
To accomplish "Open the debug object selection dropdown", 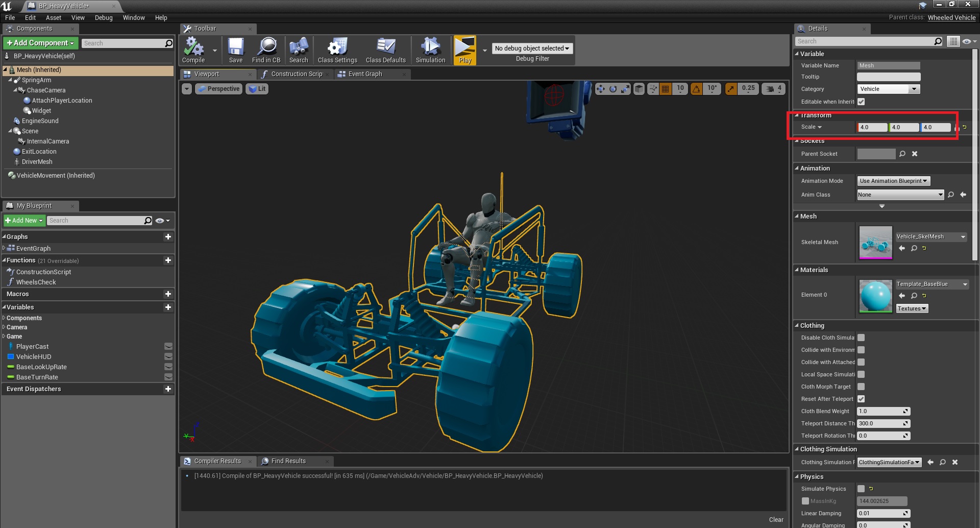I will pos(532,49).
